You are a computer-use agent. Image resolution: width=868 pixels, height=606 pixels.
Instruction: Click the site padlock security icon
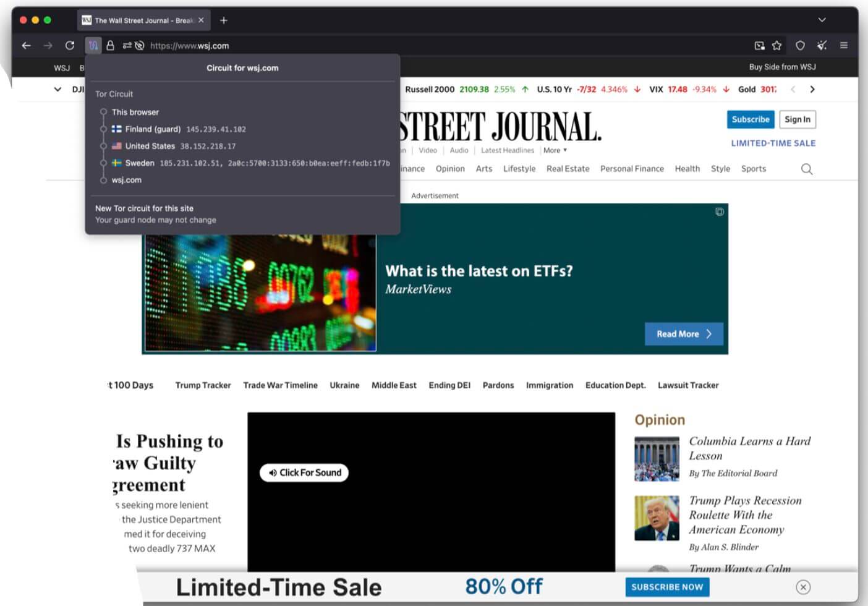tap(110, 45)
